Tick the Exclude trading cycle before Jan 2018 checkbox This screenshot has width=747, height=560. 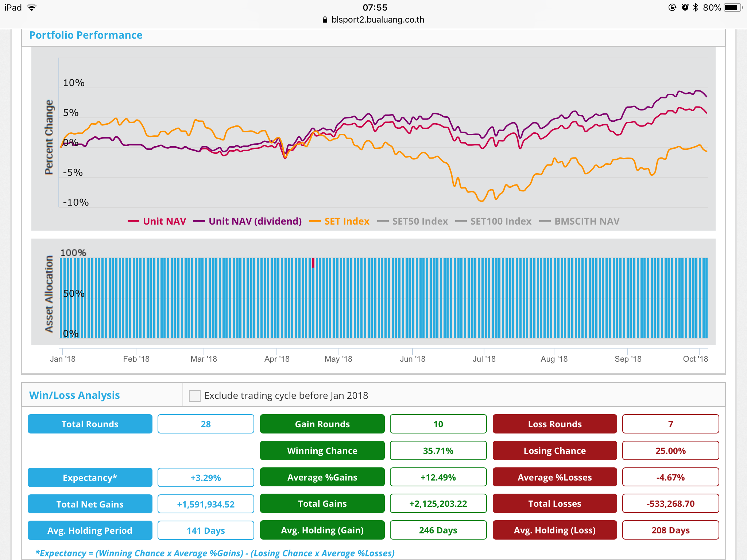(x=195, y=396)
